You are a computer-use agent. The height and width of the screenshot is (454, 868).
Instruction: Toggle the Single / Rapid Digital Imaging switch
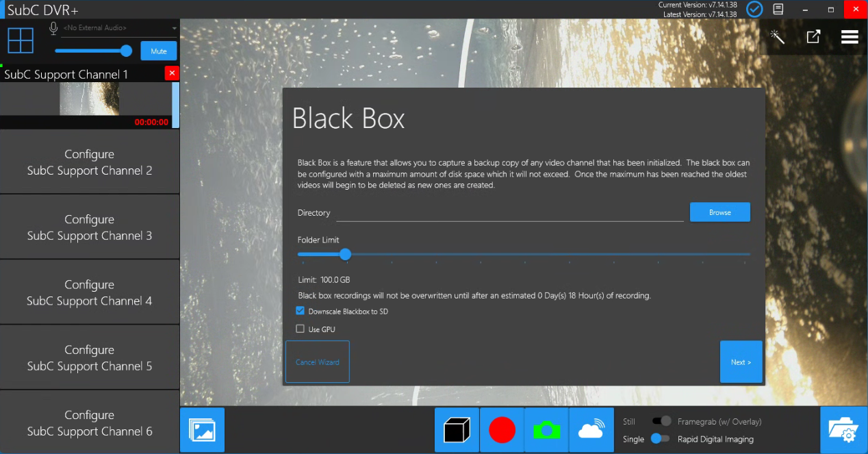pyautogui.click(x=660, y=439)
